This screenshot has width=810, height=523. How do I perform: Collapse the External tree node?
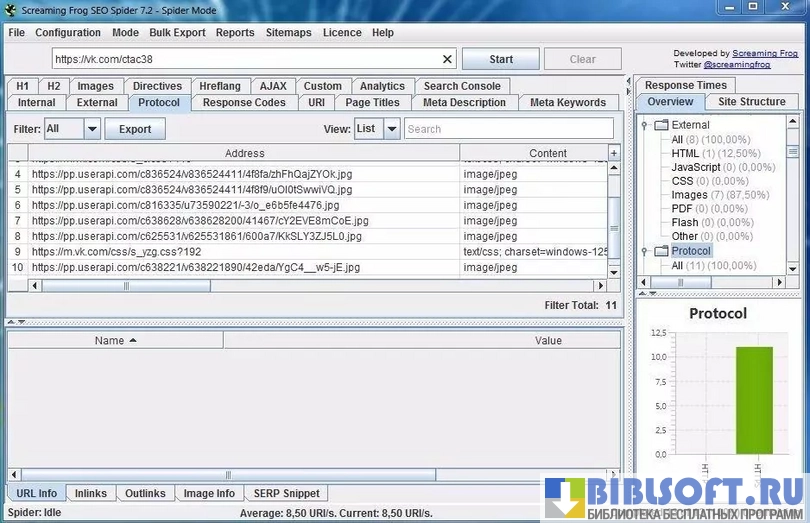(x=645, y=125)
